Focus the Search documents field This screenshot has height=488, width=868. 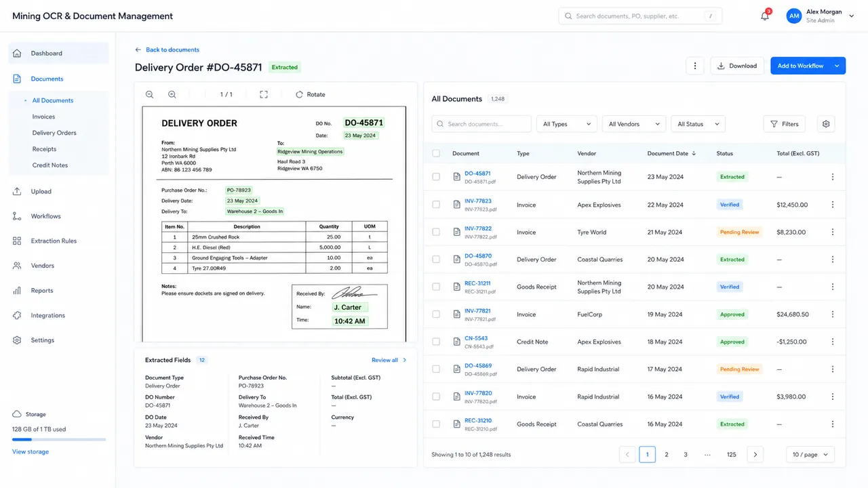pyautogui.click(x=481, y=124)
